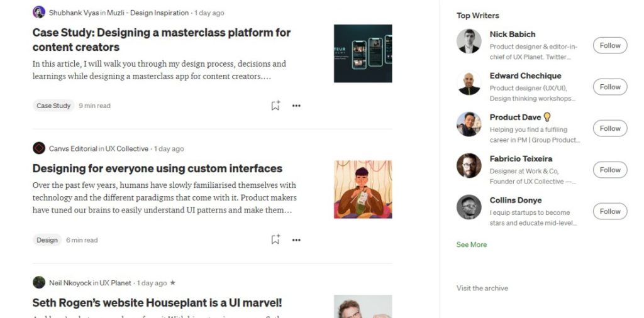This screenshot has width=644, height=318.
Task: Click Canvs Editorial publication avatar
Action: point(39,149)
